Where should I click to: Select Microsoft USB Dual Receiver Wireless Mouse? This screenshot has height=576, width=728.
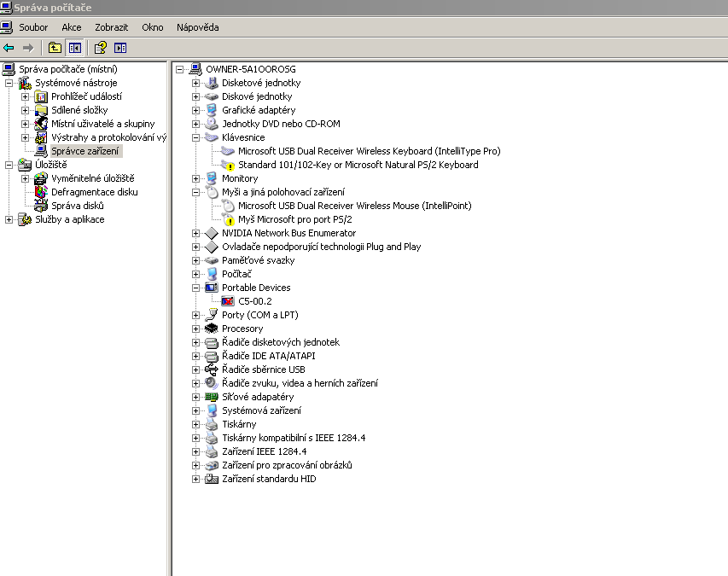[355, 206]
